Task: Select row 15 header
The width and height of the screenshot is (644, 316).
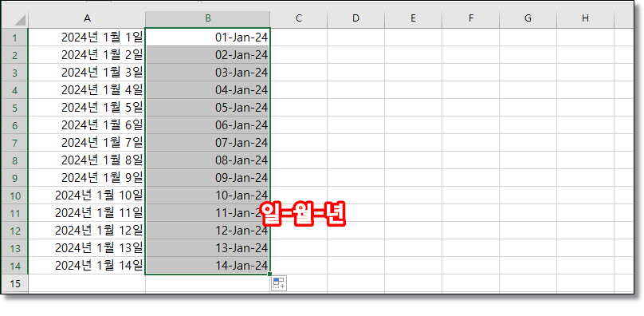Action: pos(15,283)
